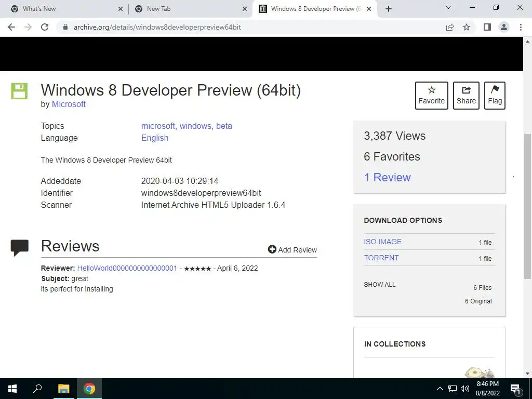Click the Addeddate value 2020-04-03 10:29:14
532x399 pixels.
click(x=179, y=181)
